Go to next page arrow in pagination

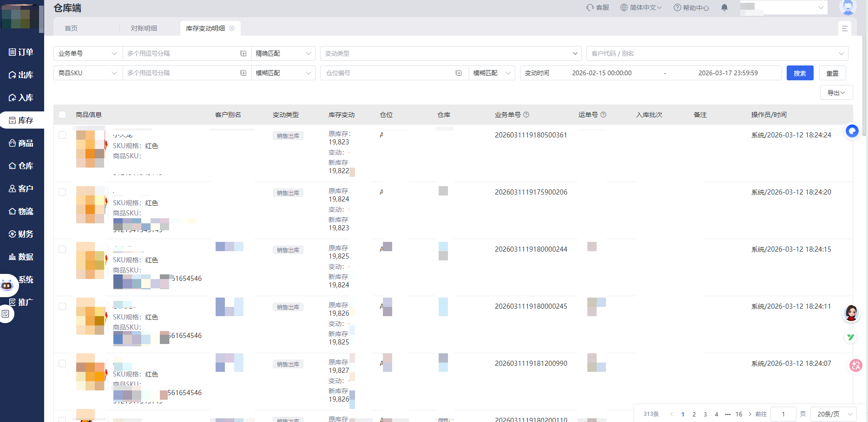[750, 414]
